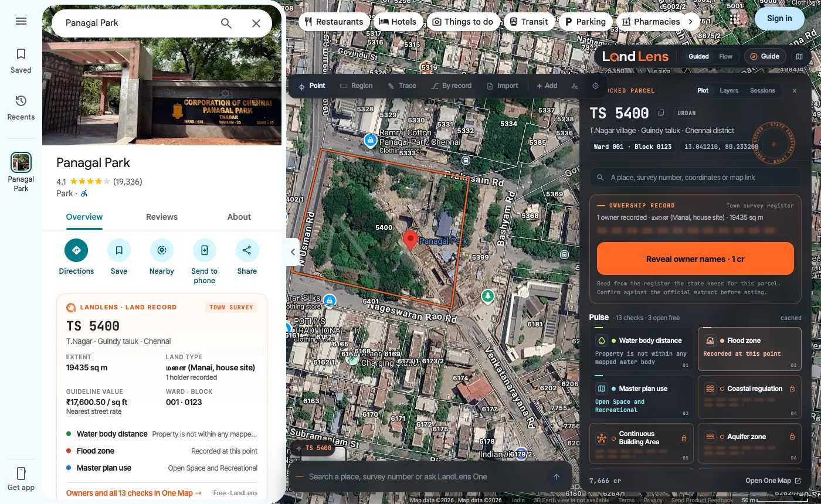821x504 pixels.
Task: Open the One Map link
Action: (x=773, y=481)
